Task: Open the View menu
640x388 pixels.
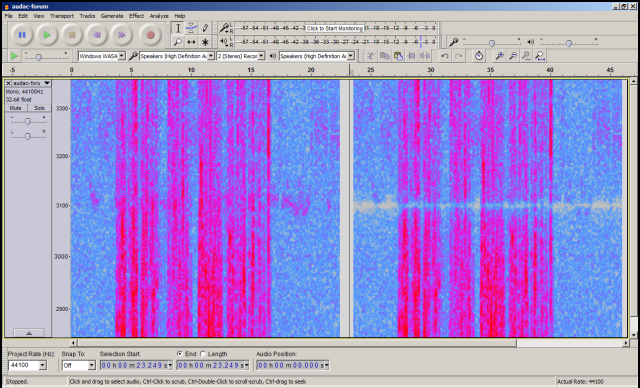Action: pyautogui.click(x=39, y=16)
